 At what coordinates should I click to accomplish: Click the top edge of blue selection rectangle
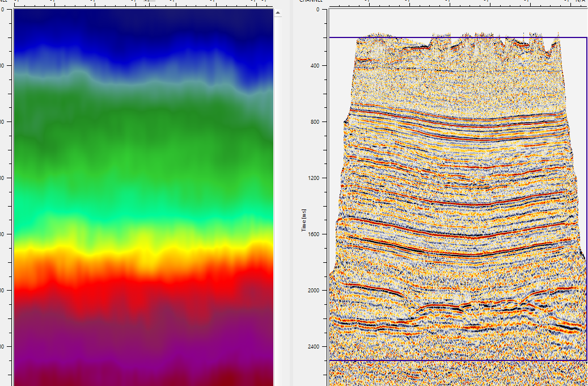454,37
